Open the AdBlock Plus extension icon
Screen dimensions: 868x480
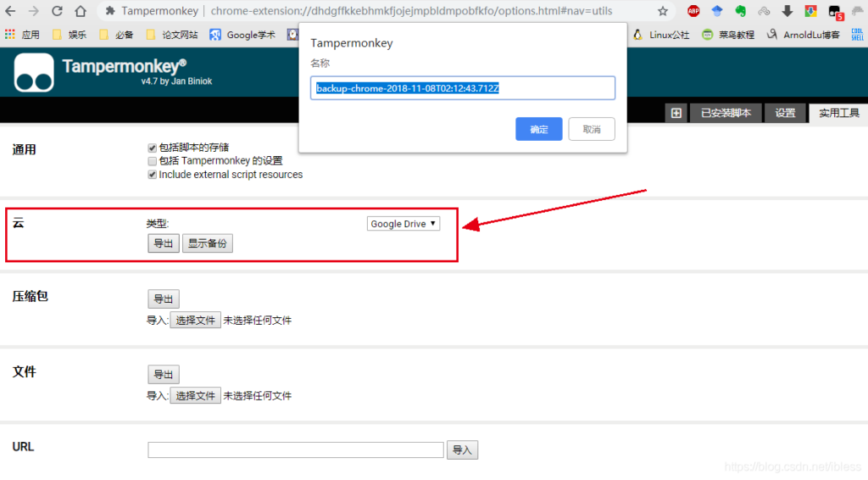tap(693, 10)
